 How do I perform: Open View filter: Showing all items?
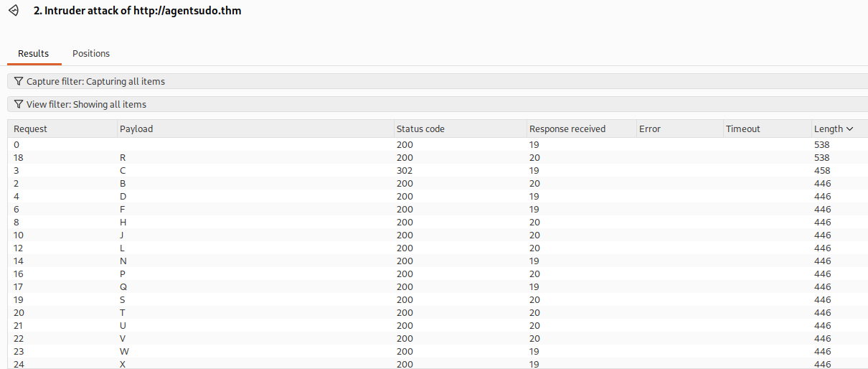click(x=438, y=104)
